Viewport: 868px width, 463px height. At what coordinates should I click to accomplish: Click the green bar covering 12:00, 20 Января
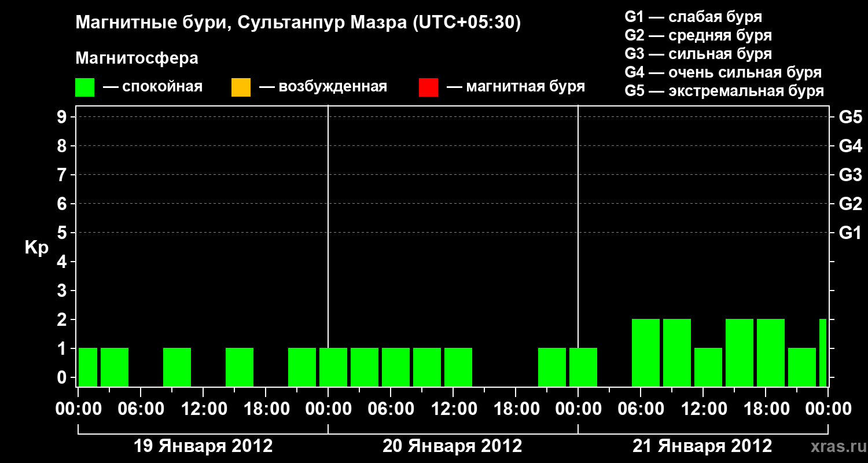click(x=458, y=368)
